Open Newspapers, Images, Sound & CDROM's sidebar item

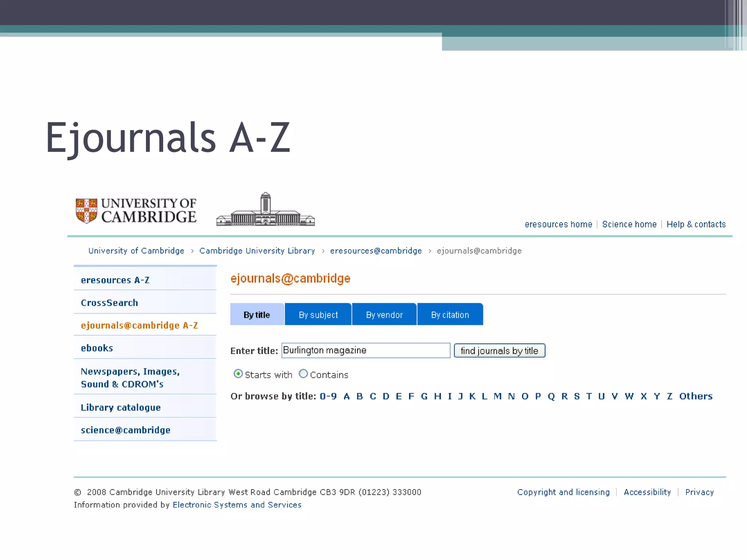145,377
